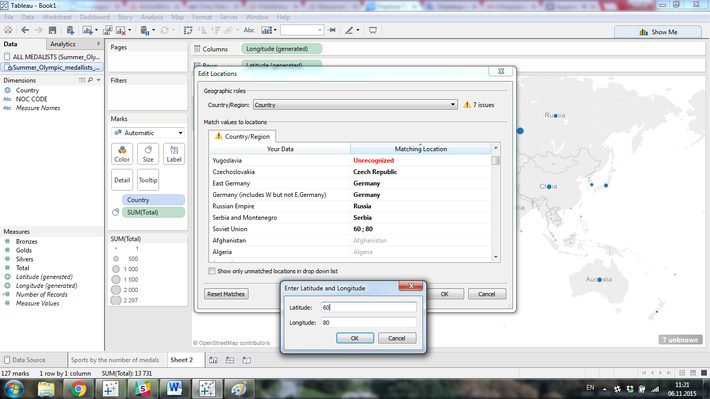Expand the View Cards dropdown arrow
This screenshot has height=399, width=710.
click(x=275, y=30)
